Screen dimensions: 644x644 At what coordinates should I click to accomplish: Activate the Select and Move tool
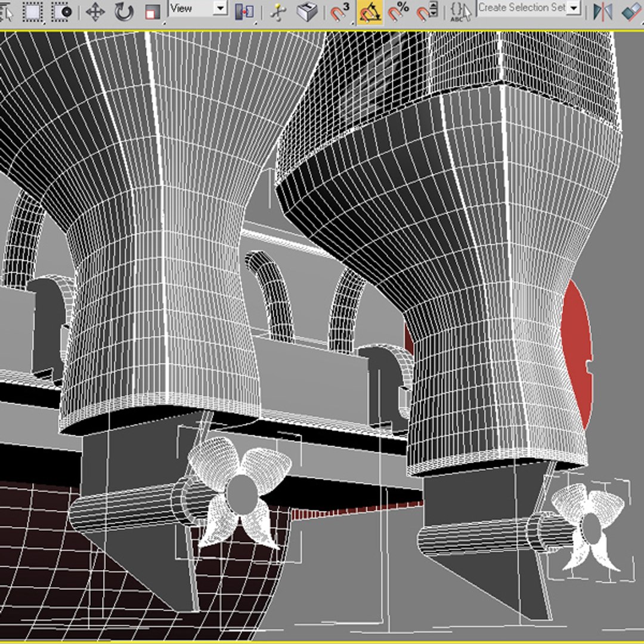(95, 11)
